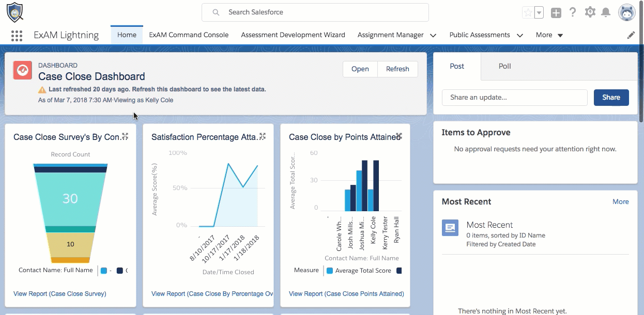The width and height of the screenshot is (644, 315).
Task: Click the Refresh dashboard button
Action: [397, 69]
